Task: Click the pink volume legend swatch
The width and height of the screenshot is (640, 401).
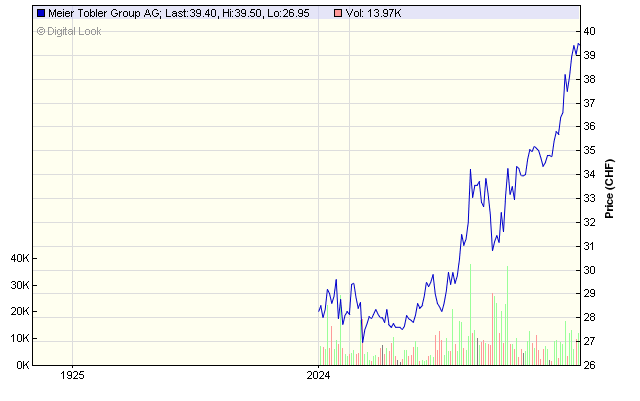Action: [x=338, y=13]
